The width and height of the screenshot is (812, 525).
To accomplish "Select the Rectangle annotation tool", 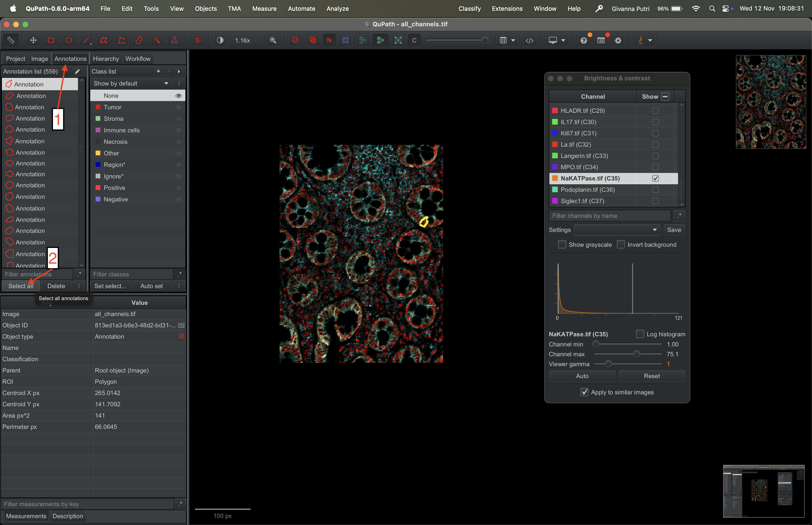I will pos(51,40).
